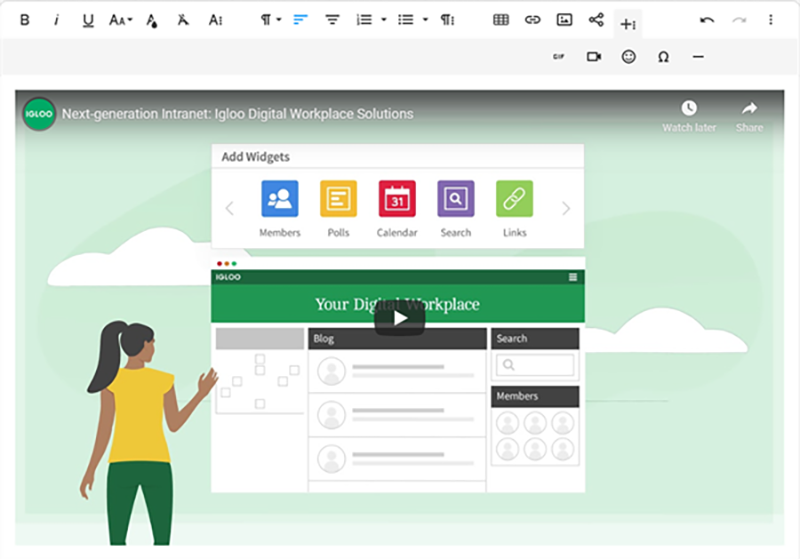Click the purple Search widget icon
800x559 pixels.
click(x=456, y=198)
